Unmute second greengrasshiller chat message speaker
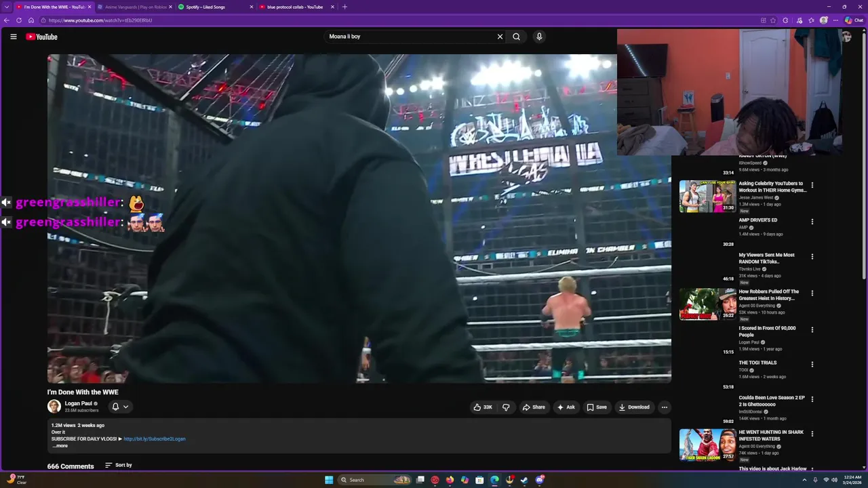Viewport: 868px width, 488px height. pos(6,222)
